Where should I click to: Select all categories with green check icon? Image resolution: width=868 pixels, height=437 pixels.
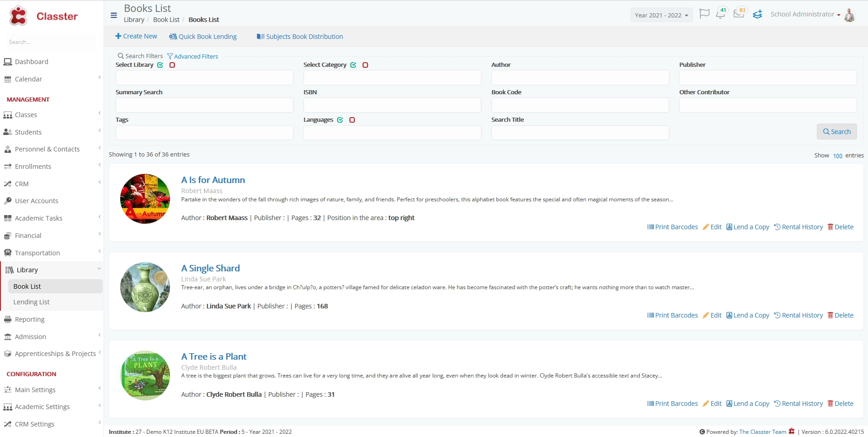click(x=353, y=65)
